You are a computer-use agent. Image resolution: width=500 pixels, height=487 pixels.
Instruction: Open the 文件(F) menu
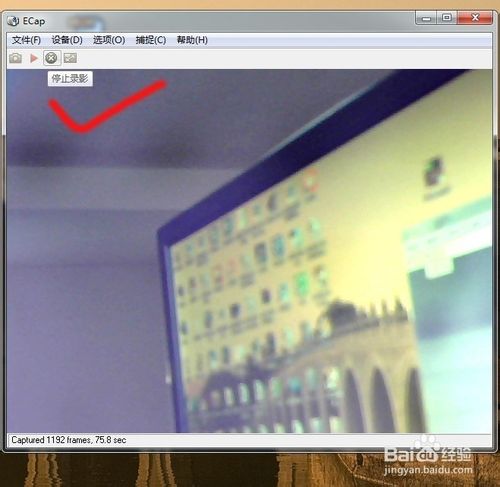click(26, 40)
